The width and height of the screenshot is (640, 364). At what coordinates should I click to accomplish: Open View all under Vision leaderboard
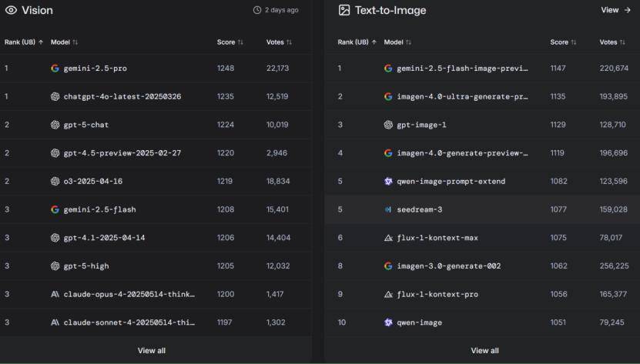[x=151, y=350]
